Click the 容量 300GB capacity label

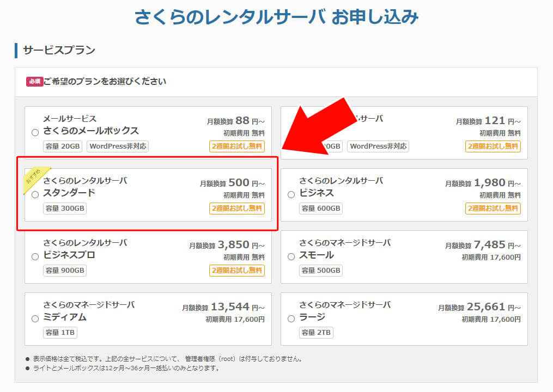click(66, 208)
